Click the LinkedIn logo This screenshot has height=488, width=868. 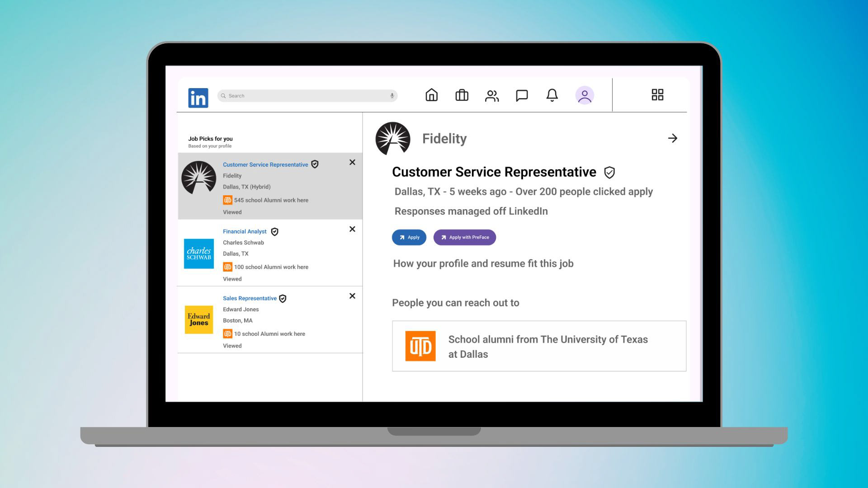(198, 98)
